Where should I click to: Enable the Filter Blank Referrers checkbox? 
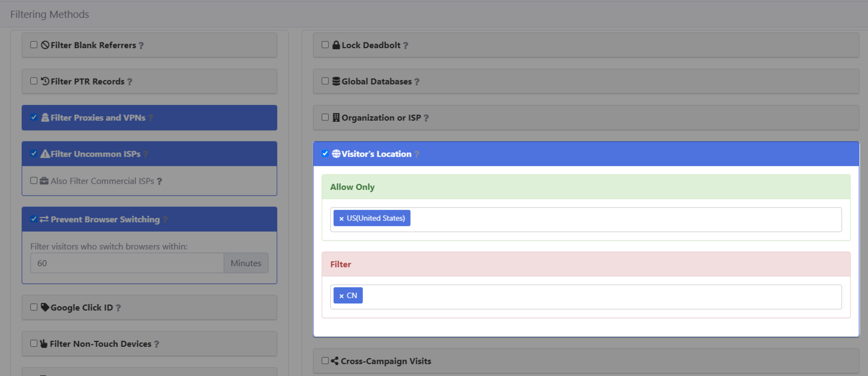pyautogui.click(x=34, y=45)
